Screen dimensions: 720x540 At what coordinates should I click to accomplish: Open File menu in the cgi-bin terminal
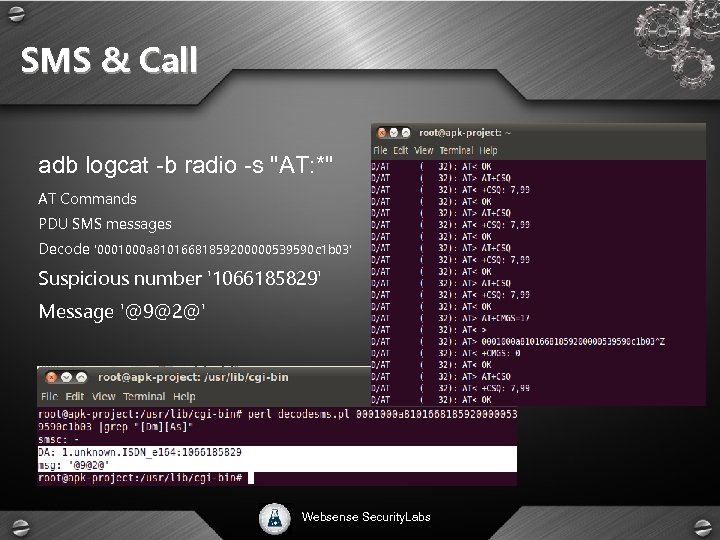point(49,396)
